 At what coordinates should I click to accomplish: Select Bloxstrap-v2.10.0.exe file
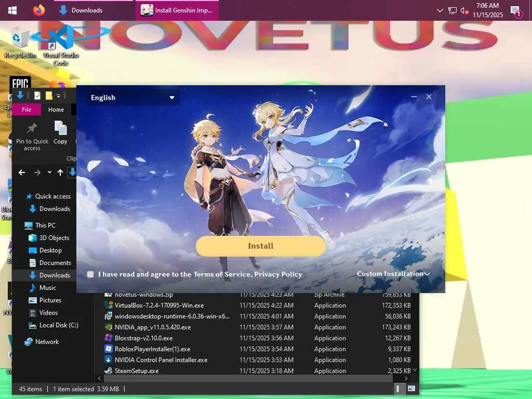pyautogui.click(x=143, y=338)
